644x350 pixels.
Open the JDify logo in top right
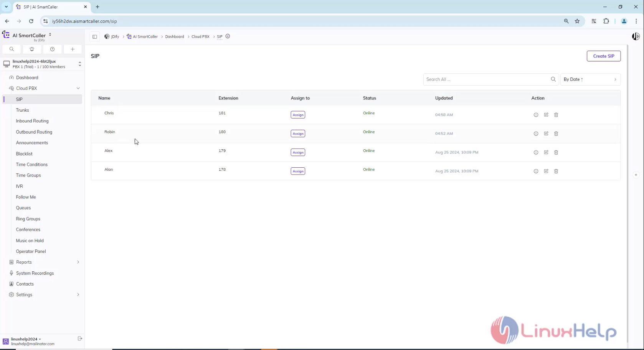pos(636,36)
